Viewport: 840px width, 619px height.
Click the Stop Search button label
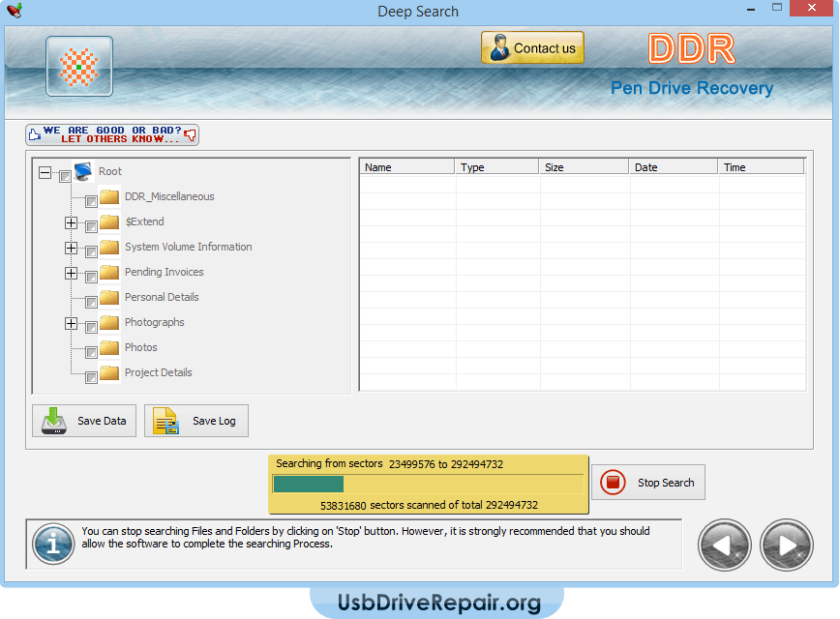click(x=666, y=483)
